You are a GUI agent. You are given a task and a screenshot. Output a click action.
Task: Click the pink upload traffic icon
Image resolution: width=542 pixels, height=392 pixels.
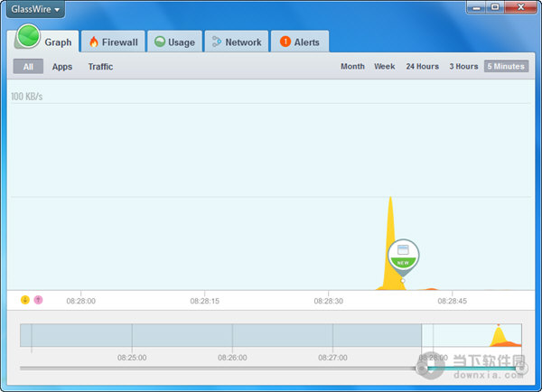[x=38, y=300]
